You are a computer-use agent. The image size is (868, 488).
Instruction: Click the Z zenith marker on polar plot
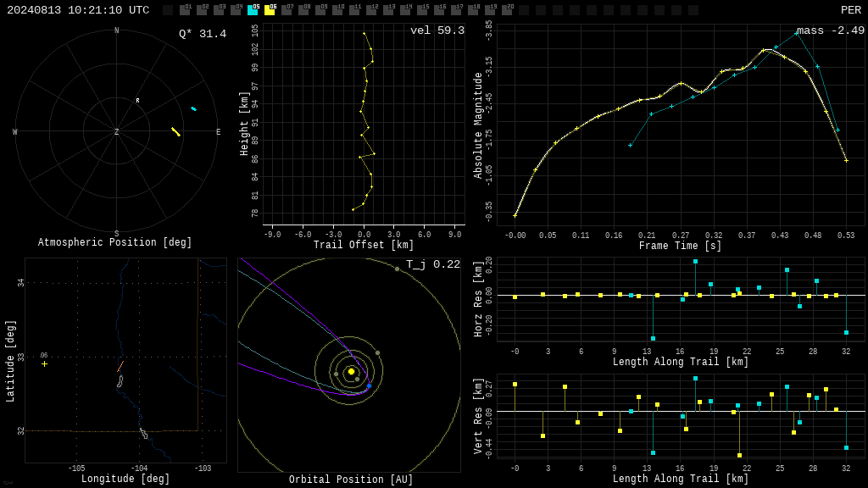116,131
